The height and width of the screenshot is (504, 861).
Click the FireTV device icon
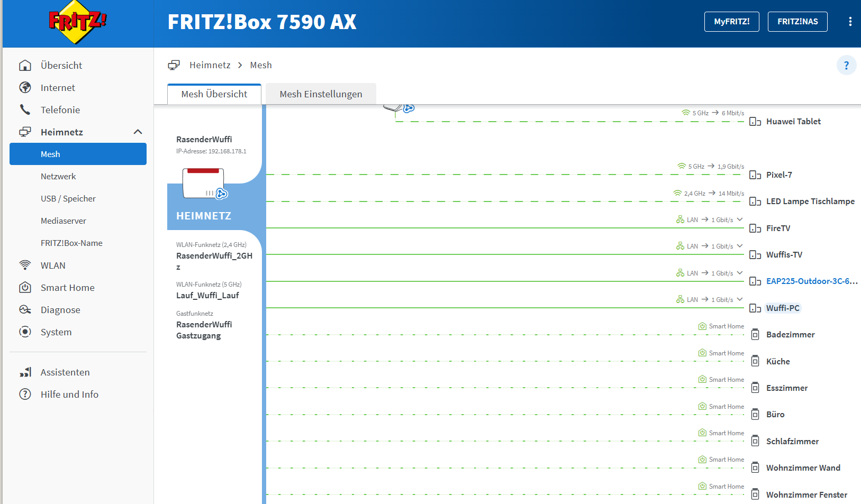[x=755, y=228]
